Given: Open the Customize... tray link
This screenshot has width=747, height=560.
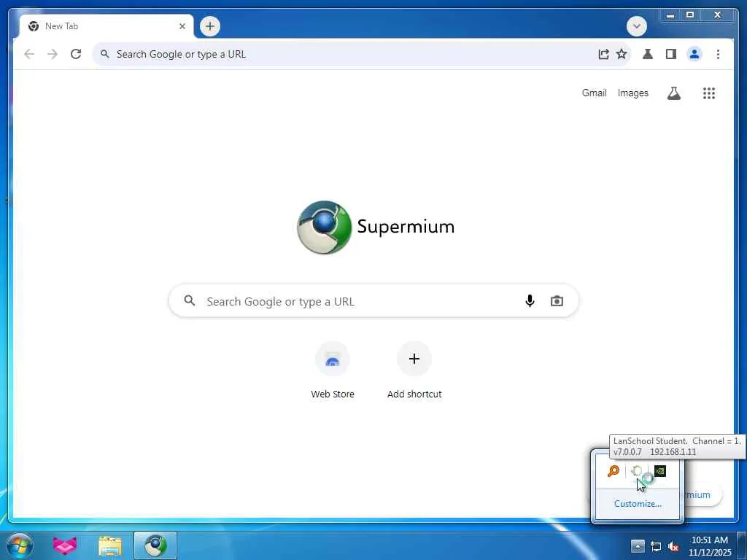Looking at the screenshot, I should [638, 504].
